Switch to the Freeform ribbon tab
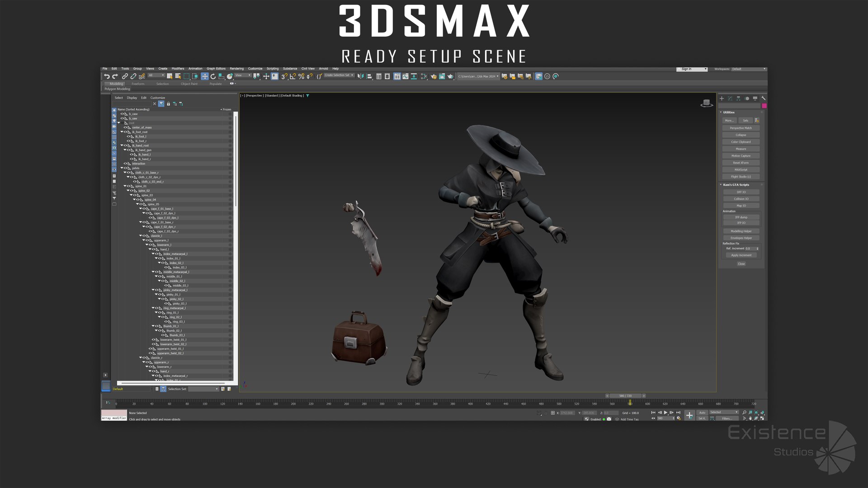The image size is (868, 488). [x=138, y=84]
